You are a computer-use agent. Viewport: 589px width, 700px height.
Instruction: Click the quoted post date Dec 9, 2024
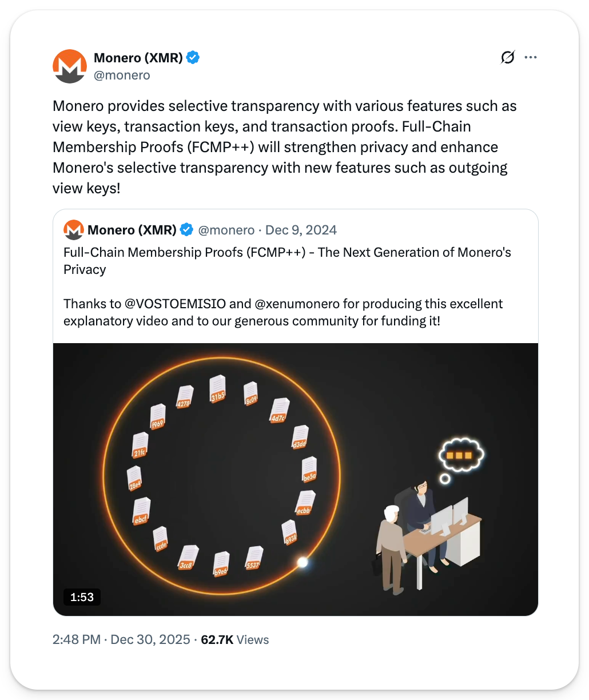click(x=301, y=230)
